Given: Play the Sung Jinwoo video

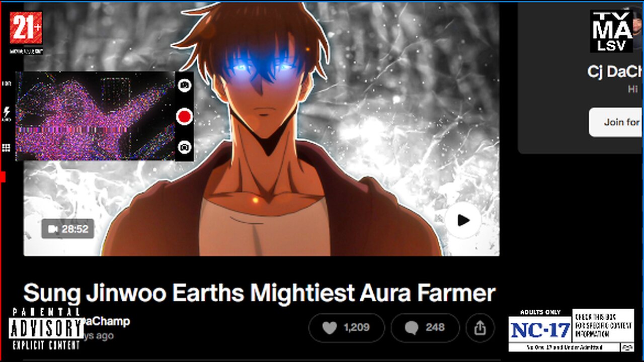Looking at the screenshot, I should point(463,220).
